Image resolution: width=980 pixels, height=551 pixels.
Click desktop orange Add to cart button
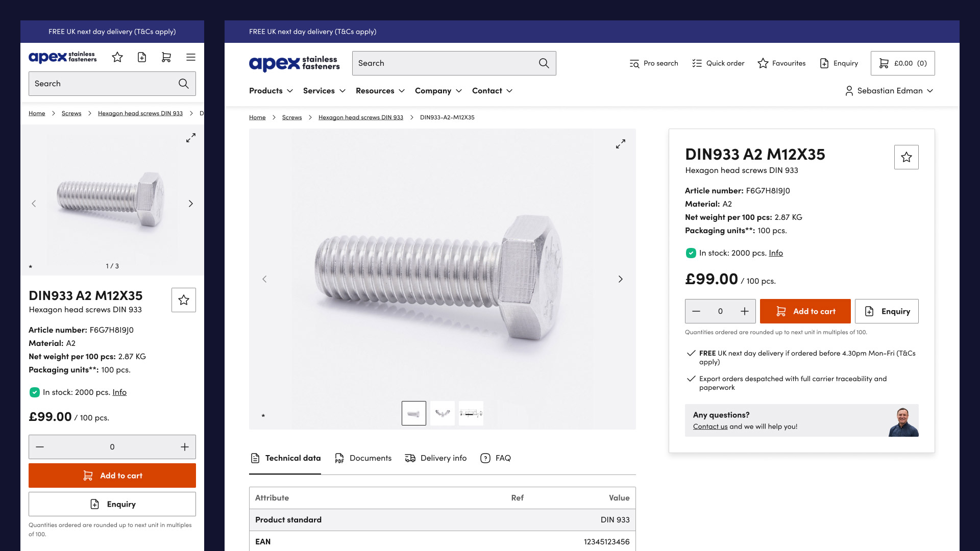805,311
